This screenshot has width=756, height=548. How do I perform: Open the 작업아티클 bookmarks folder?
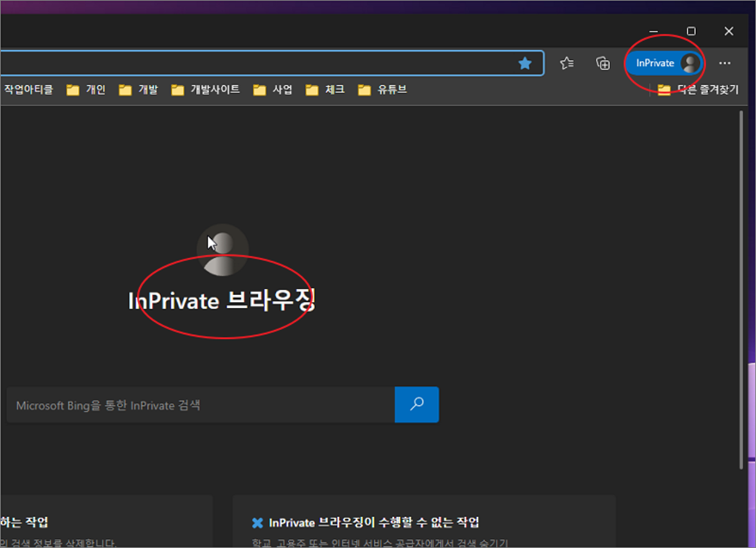28,90
